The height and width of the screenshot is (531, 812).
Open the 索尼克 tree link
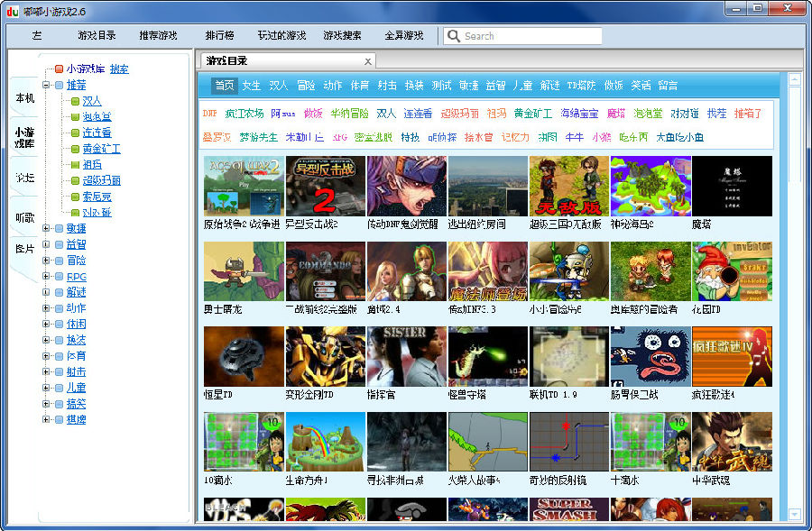tap(97, 197)
